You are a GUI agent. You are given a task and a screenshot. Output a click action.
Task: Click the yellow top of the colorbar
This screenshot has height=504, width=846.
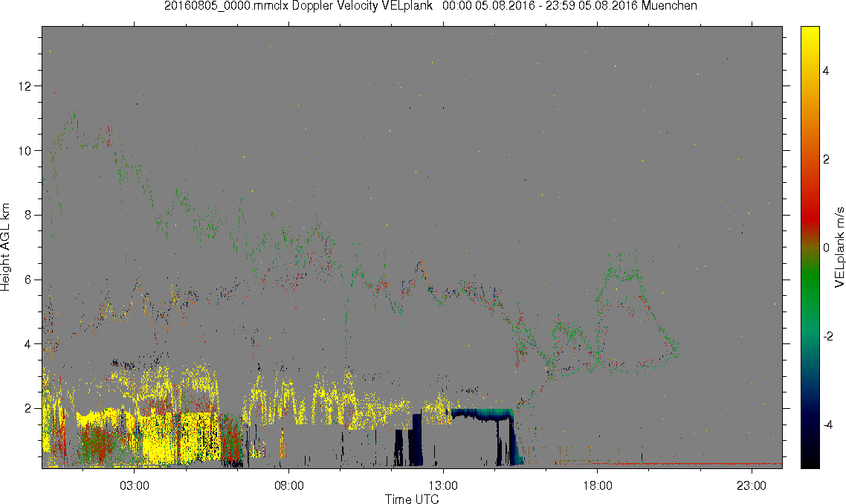pyautogui.click(x=810, y=33)
